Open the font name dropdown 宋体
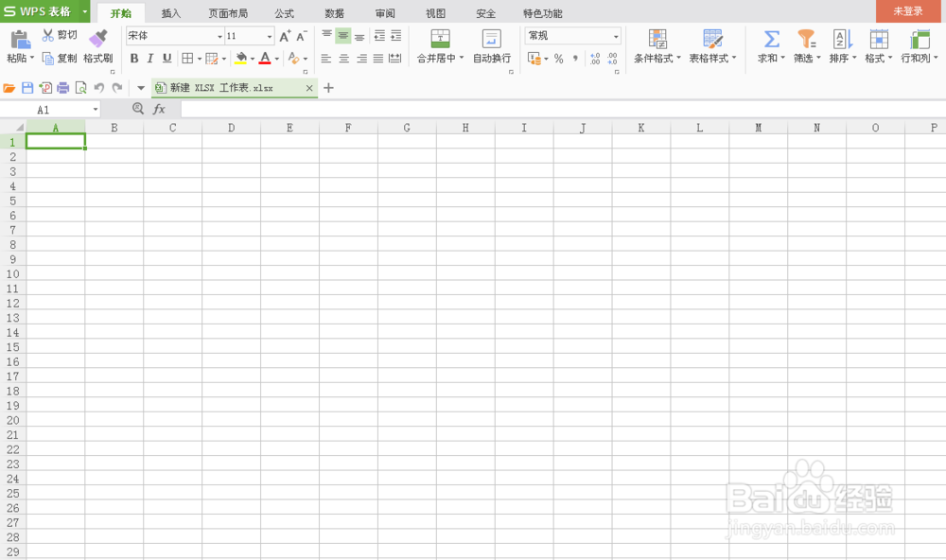This screenshot has height=560, width=946. coord(219,36)
